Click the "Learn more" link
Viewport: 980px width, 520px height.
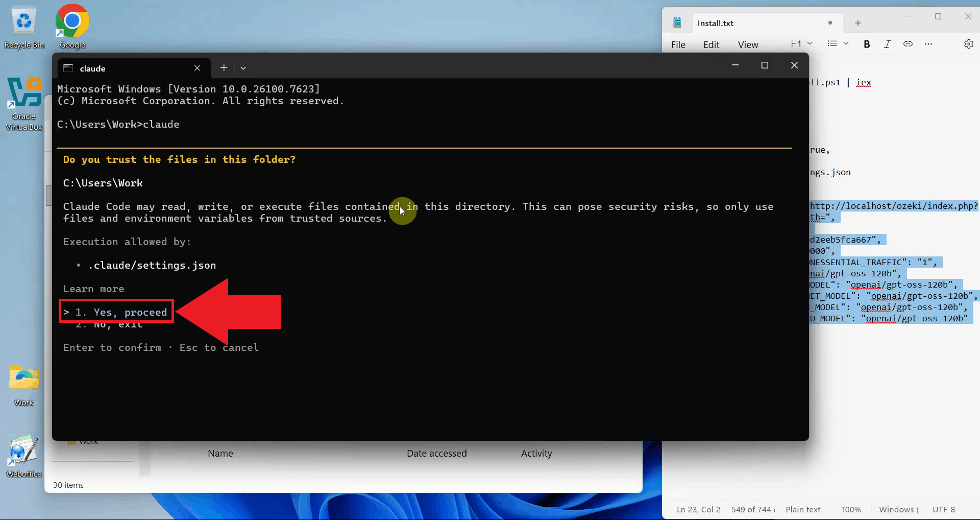(x=93, y=289)
